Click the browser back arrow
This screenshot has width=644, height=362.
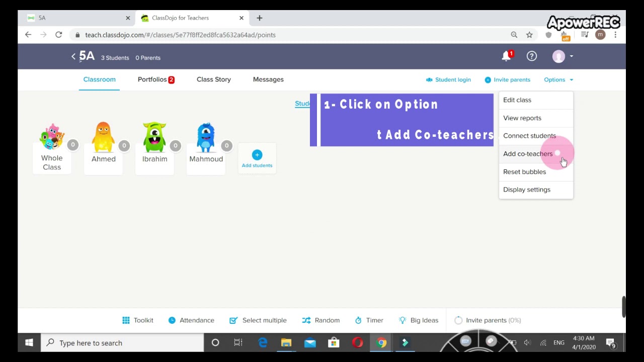tap(28, 35)
